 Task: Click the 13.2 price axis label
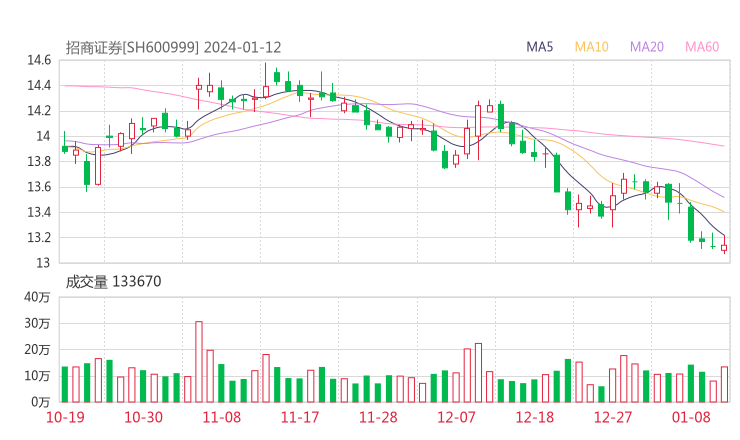coord(39,237)
